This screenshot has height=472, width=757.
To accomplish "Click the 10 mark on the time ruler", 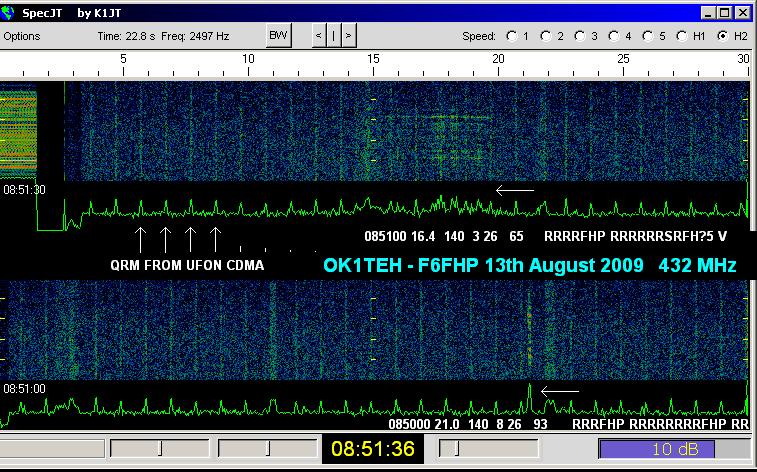I will tap(248, 59).
